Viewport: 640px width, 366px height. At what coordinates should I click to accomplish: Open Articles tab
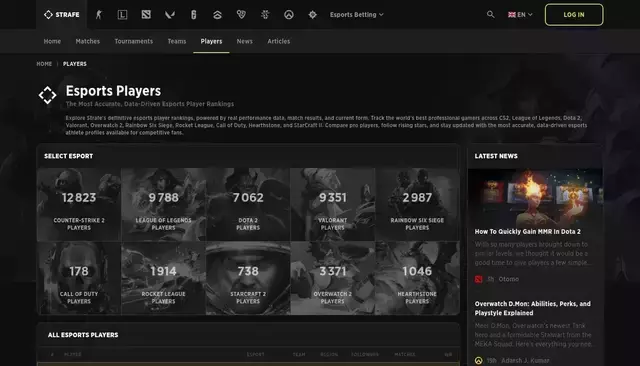coord(279,41)
